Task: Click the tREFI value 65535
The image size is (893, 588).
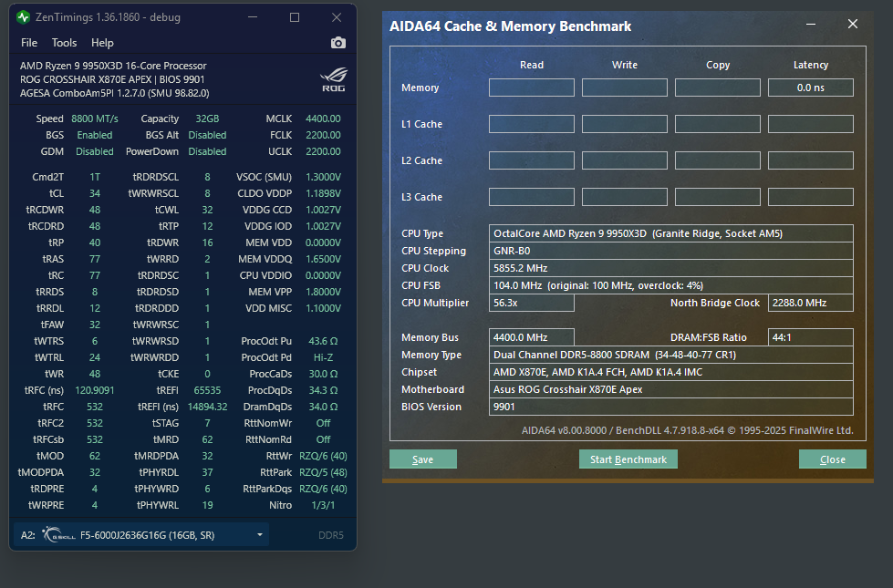Action: [x=207, y=390]
